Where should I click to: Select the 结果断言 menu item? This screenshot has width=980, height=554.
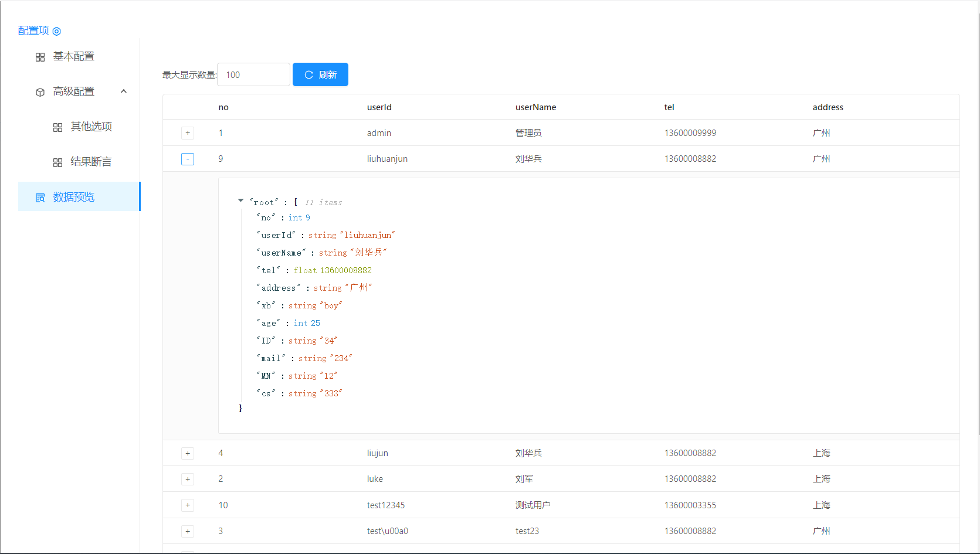tap(91, 162)
